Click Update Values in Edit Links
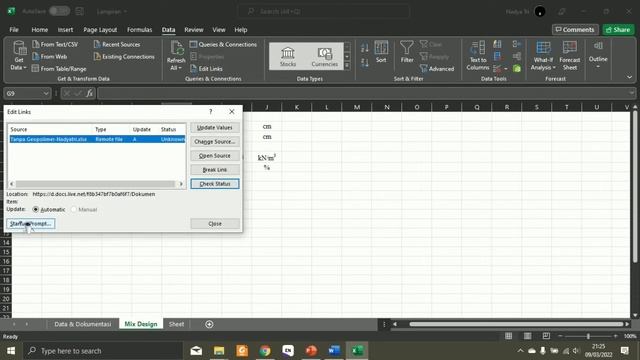Image resolution: width=640 pixels, height=360 pixels. pos(215,128)
